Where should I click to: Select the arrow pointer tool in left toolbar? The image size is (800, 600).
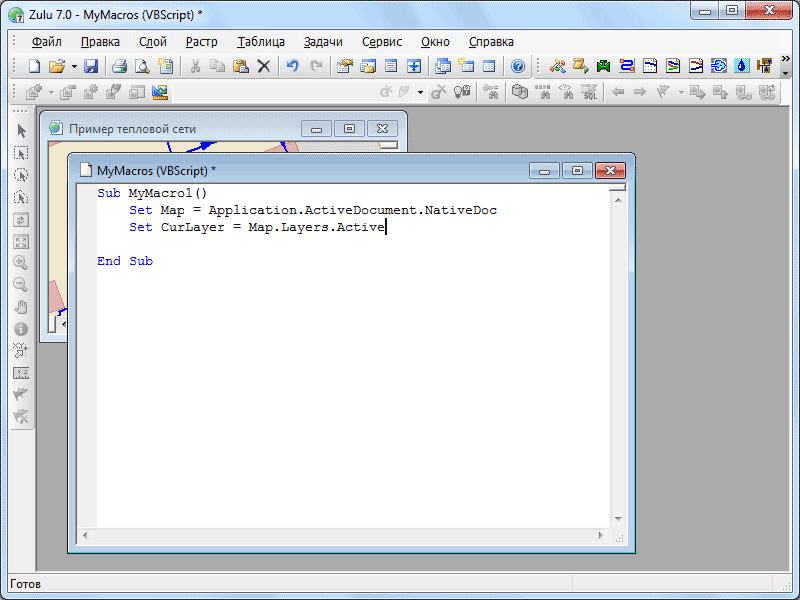click(21, 131)
